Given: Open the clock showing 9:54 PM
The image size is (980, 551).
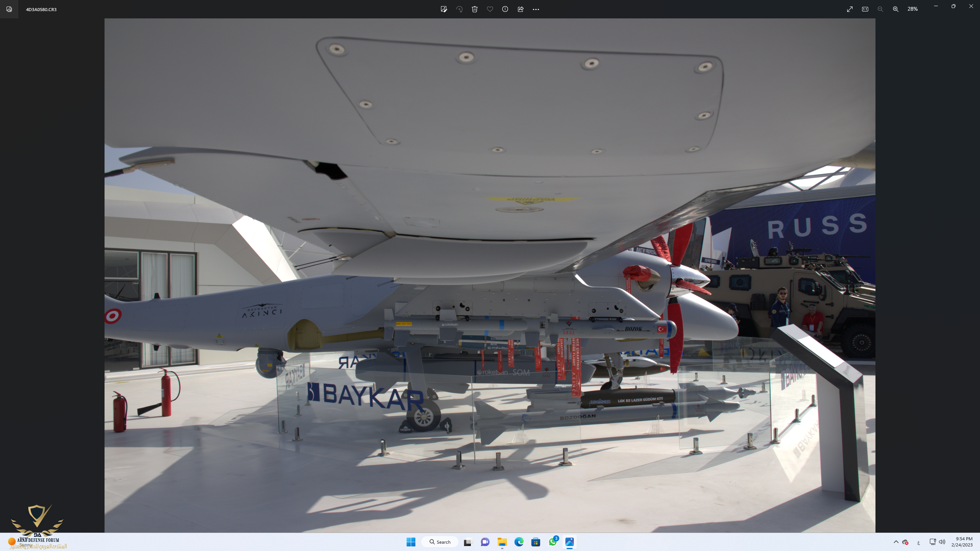Looking at the screenshot, I should (962, 542).
